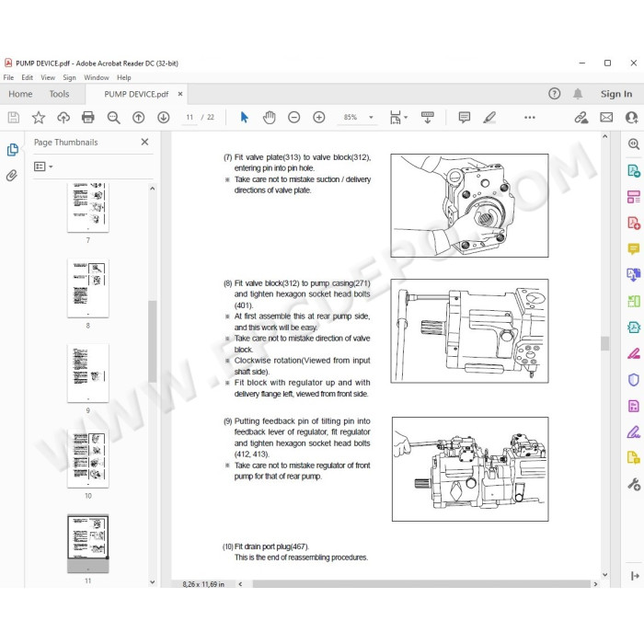This screenshot has height=644, width=644.
Task: Click the share link icon
Action: pos(581,118)
